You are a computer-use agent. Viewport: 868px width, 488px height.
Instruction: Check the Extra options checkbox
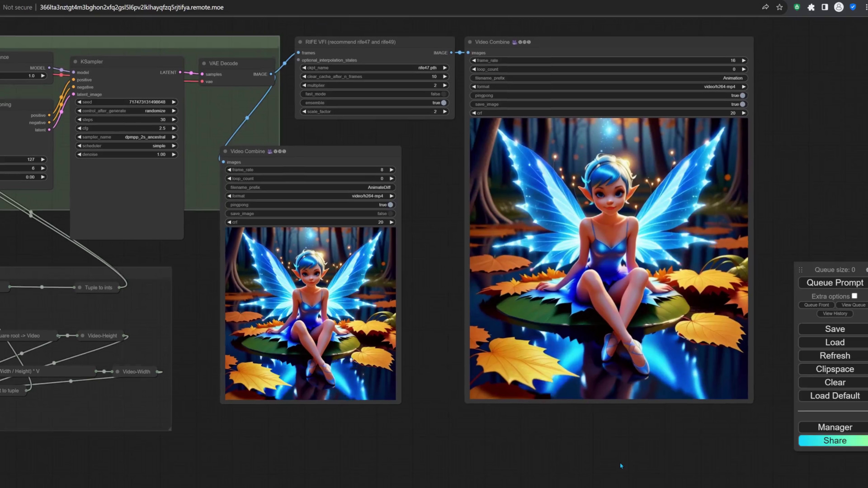(854, 296)
